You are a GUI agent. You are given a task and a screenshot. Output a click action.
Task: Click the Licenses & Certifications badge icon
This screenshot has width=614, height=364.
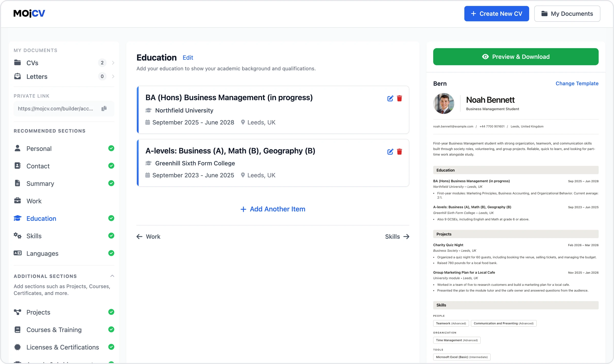17,347
